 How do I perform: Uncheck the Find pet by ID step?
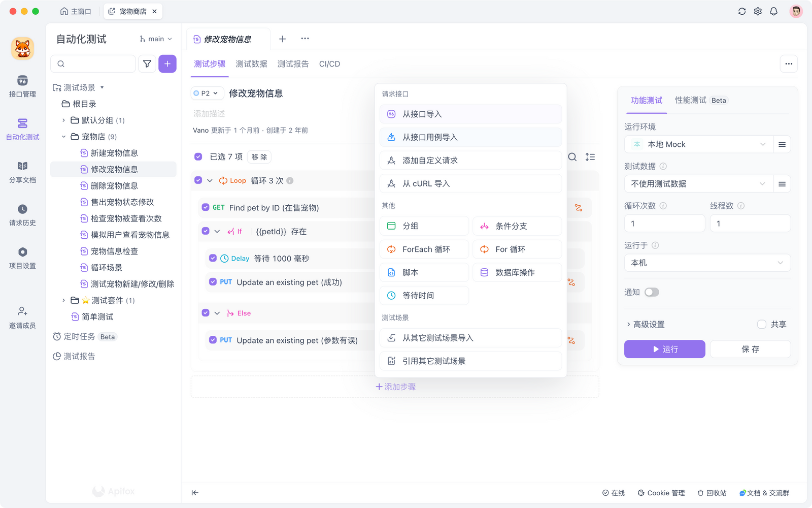pyautogui.click(x=205, y=207)
